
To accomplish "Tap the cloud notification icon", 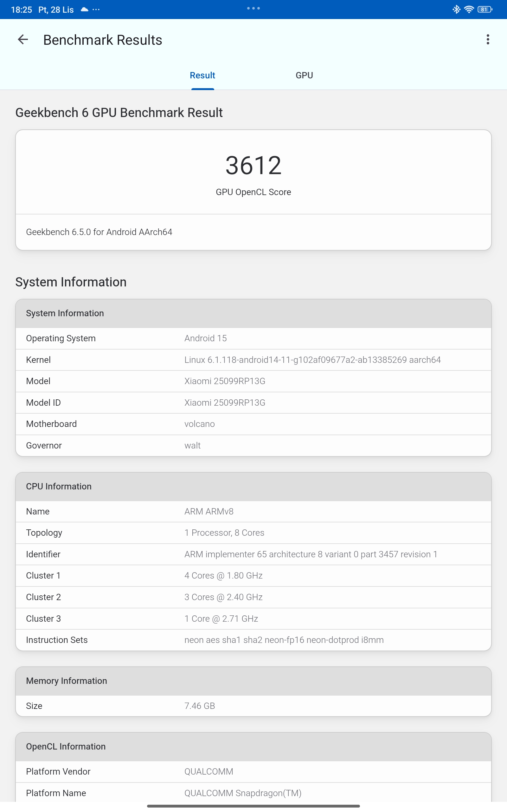I will (x=85, y=10).
